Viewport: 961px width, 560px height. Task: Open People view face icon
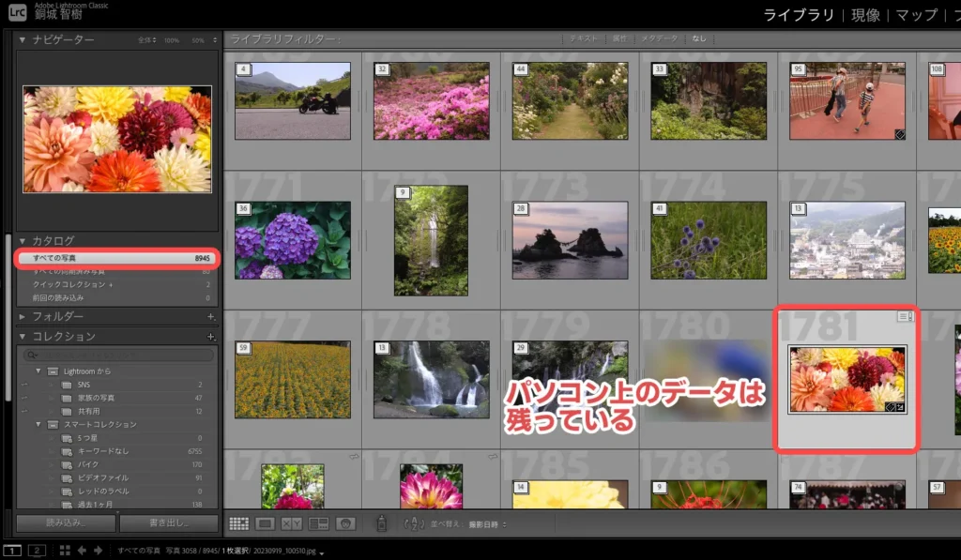(345, 523)
